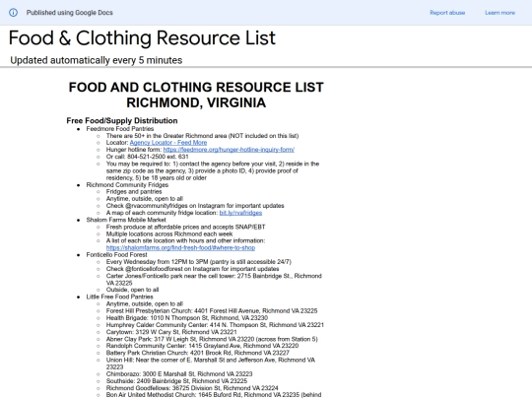Click the Or call: 804-521-2500 line

tap(147, 157)
